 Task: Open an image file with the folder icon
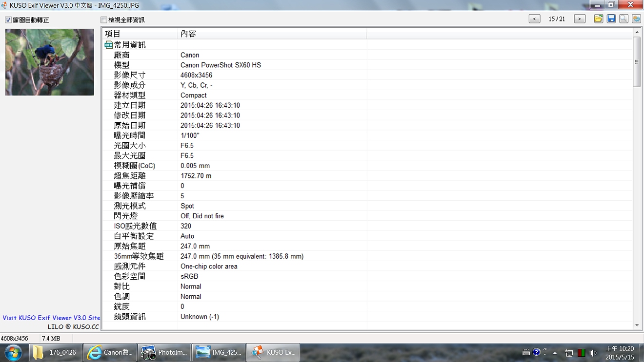pos(599,19)
